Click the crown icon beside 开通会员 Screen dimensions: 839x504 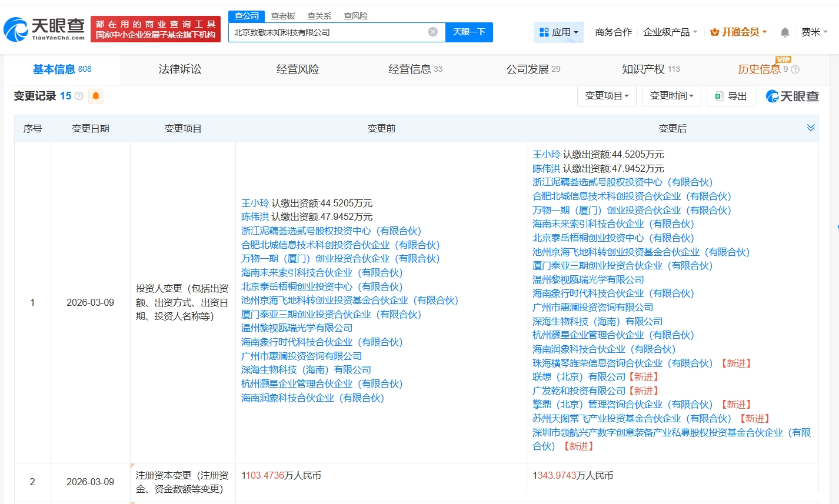coord(715,32)
